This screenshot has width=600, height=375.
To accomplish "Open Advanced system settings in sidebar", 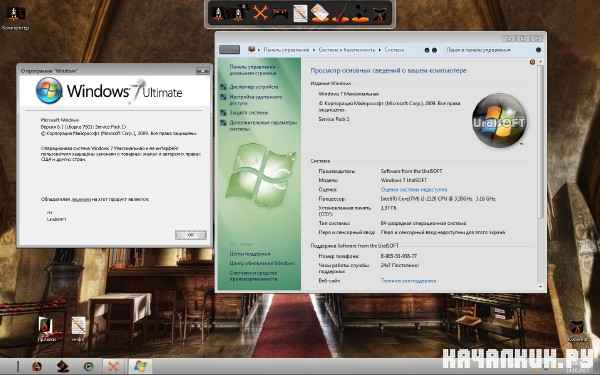I will point(263,126).
